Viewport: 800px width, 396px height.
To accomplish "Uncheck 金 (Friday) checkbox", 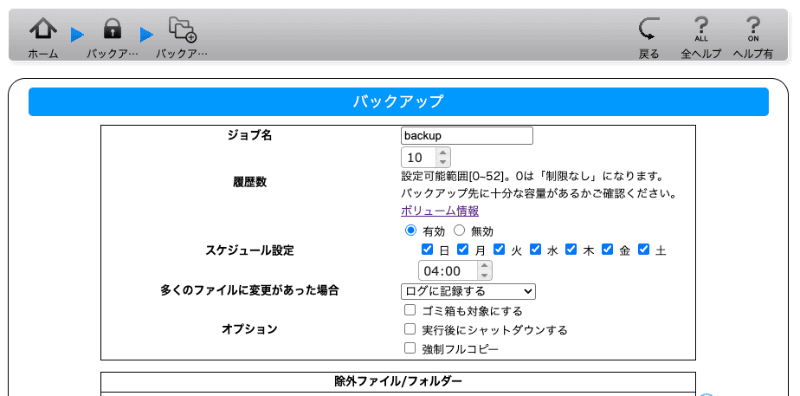I will click(607, 250).
